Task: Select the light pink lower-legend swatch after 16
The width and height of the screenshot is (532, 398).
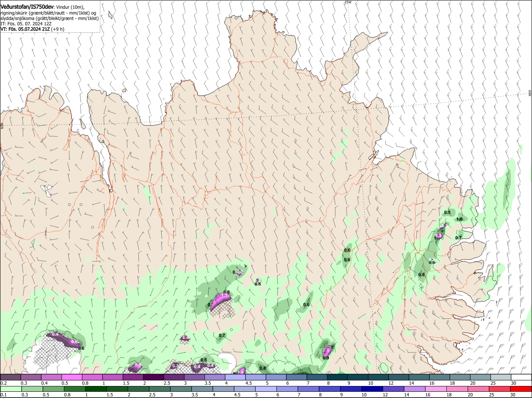Action: click(x=436, y=389)
